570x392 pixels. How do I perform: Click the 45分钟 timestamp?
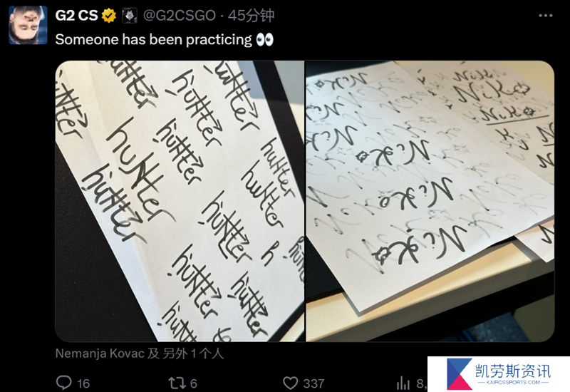(x=251, y=16)
